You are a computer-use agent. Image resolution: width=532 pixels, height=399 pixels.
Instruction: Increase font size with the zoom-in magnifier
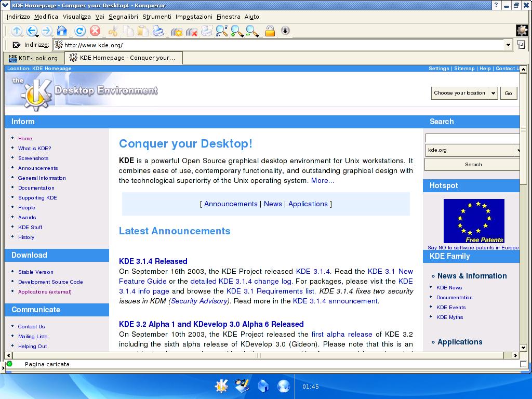(237, 31)
